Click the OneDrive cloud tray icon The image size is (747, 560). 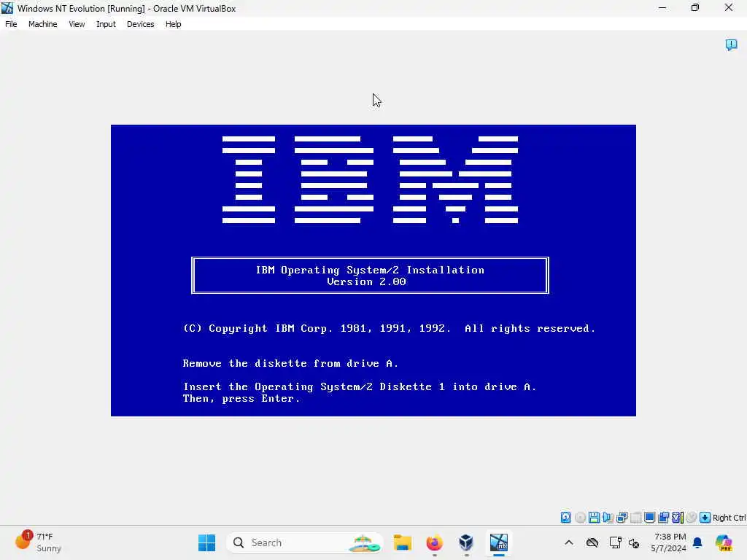pos(592,542)
